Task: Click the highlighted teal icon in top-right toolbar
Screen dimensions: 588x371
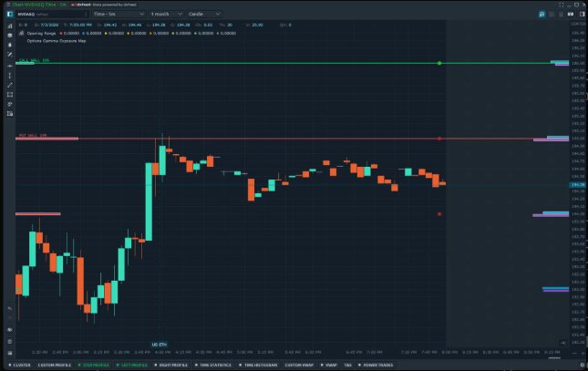Action: click(542, 14)
